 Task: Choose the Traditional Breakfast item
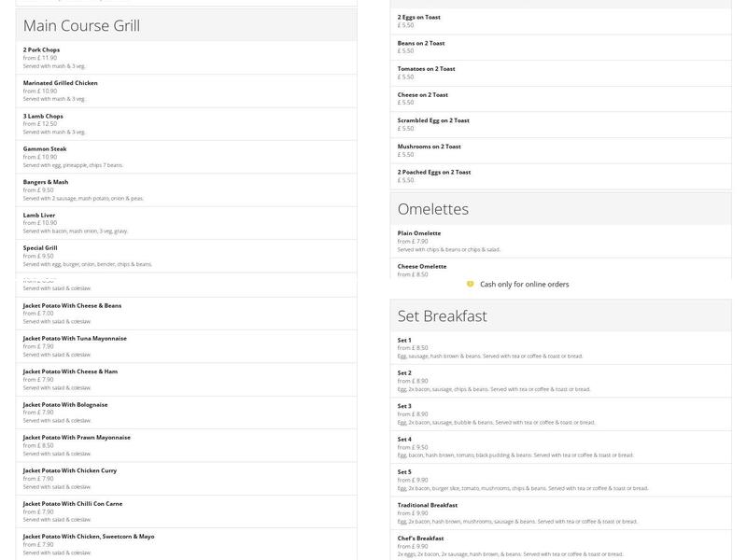pos(560,512)
